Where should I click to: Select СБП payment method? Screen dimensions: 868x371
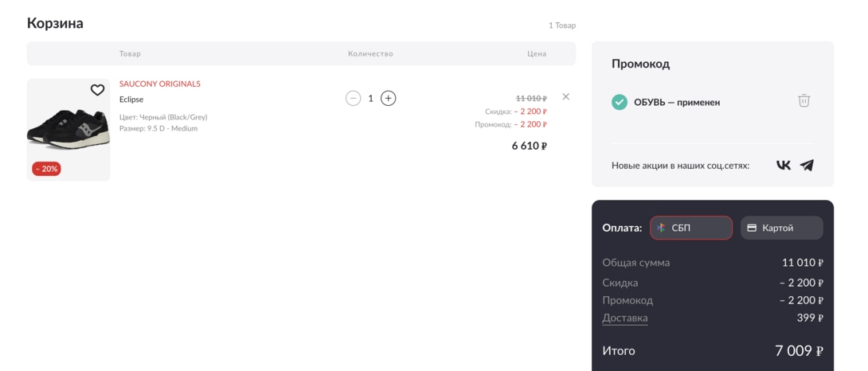click(x=690, y=228)
